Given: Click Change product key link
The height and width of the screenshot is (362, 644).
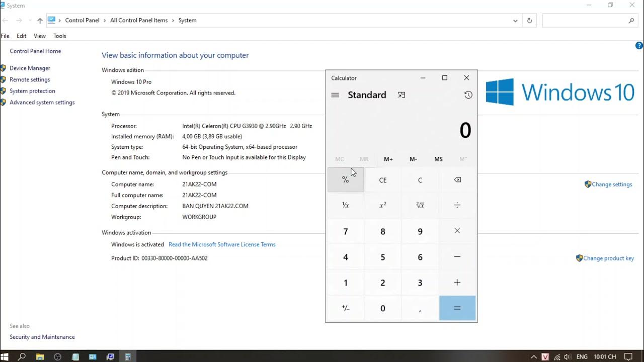Looking at the screenshot, I should (x=608, y=258).
